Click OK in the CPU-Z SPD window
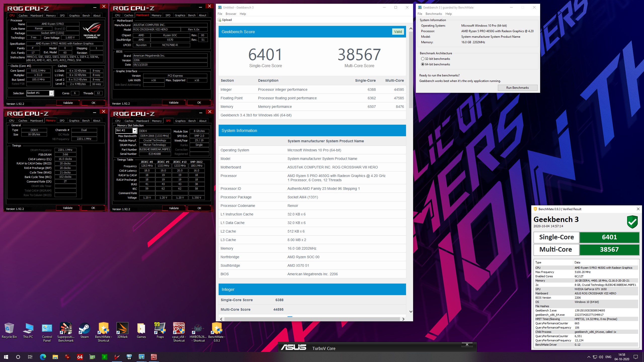Image resolution: width=644 pixels, height=362 pixels. pos(199,208)
